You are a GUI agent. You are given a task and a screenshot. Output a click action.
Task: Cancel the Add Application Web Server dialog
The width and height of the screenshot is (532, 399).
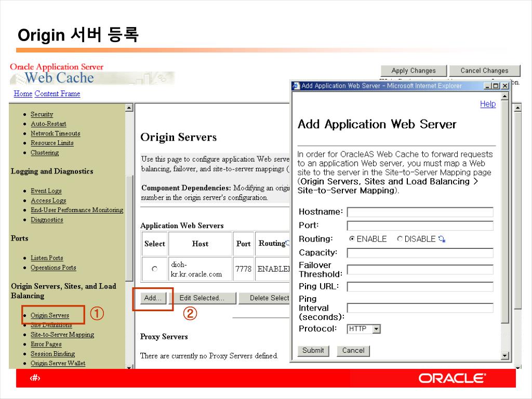(353, 351)
